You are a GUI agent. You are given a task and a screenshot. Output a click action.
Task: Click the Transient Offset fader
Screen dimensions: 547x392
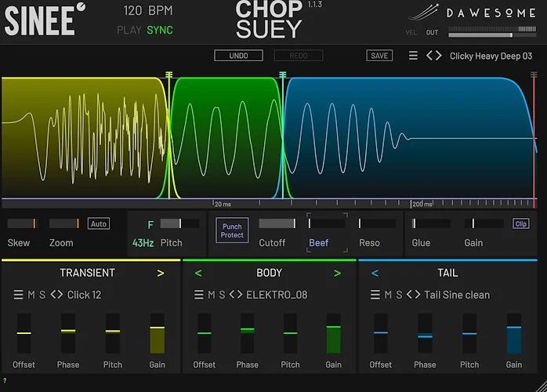[24, 333]
